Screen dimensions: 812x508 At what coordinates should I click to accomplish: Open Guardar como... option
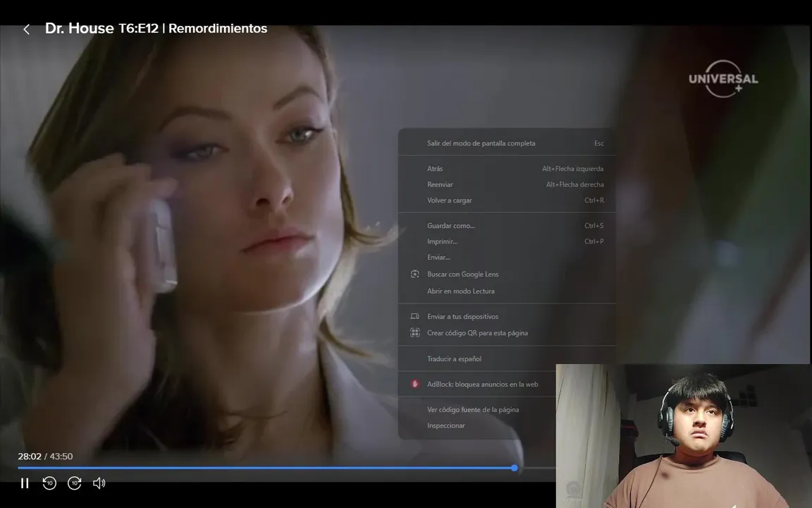507,226
